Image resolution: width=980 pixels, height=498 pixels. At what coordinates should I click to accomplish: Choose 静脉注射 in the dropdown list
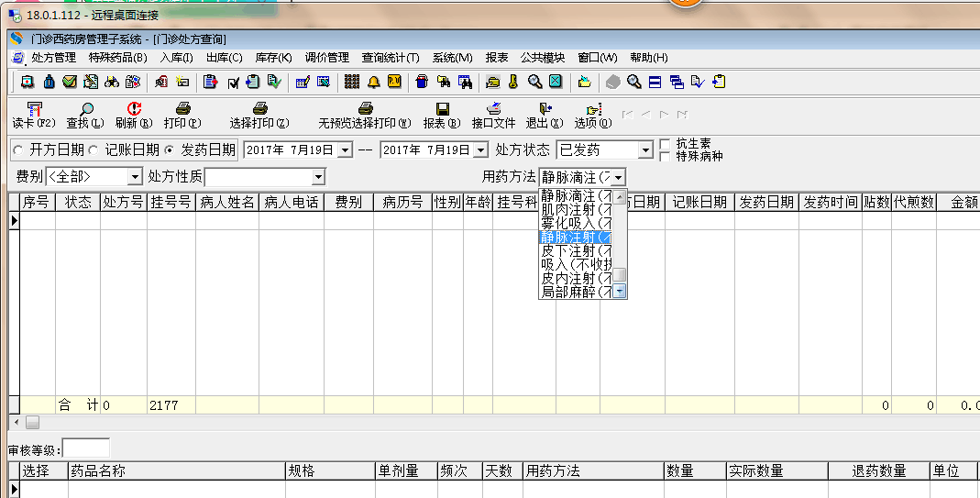pos(575,238)
